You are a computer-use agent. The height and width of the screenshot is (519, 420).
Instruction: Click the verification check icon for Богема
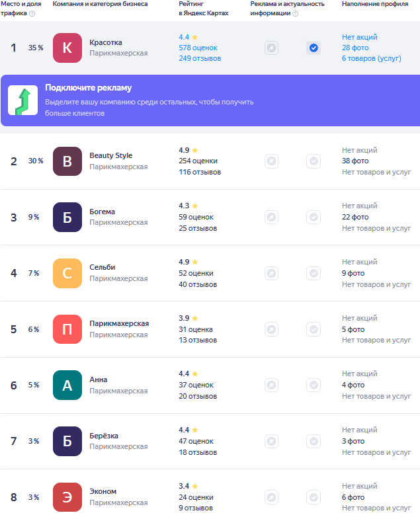314,217
